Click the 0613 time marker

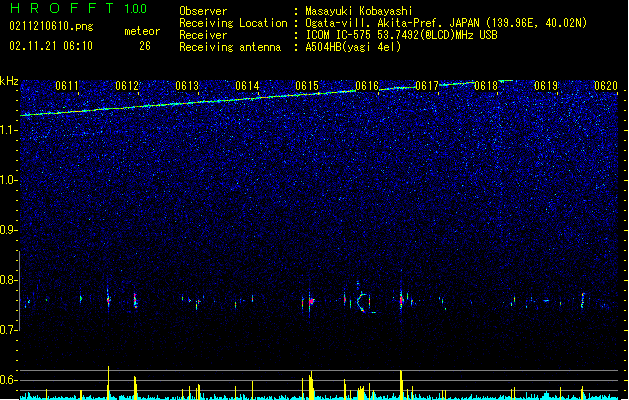[x=187, y=86]
